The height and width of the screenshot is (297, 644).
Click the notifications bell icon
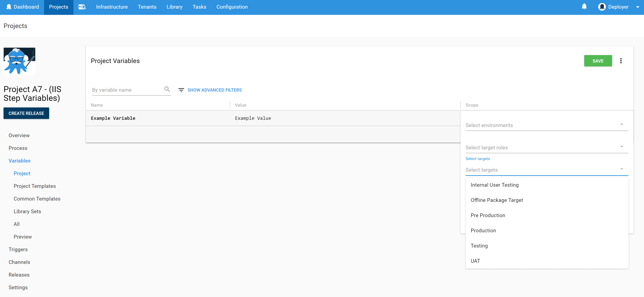tap(584, 7)
